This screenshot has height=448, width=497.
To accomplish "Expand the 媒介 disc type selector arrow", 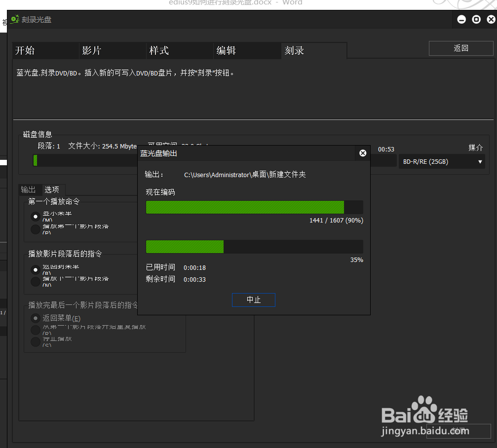I will (480, 161).
